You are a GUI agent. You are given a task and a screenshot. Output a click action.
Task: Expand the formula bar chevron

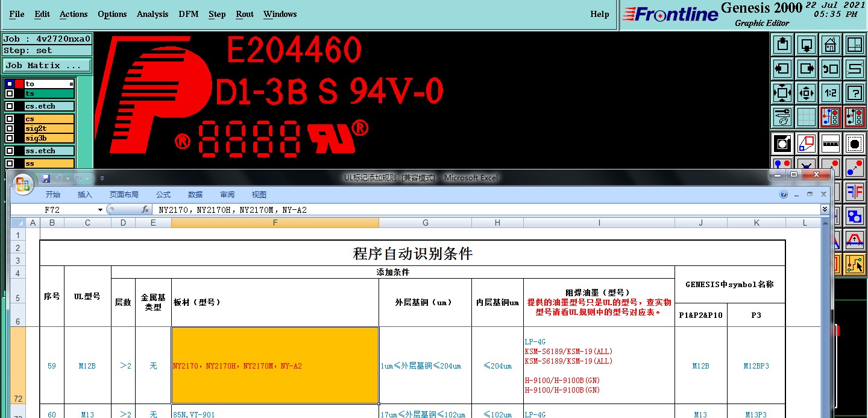825,209
